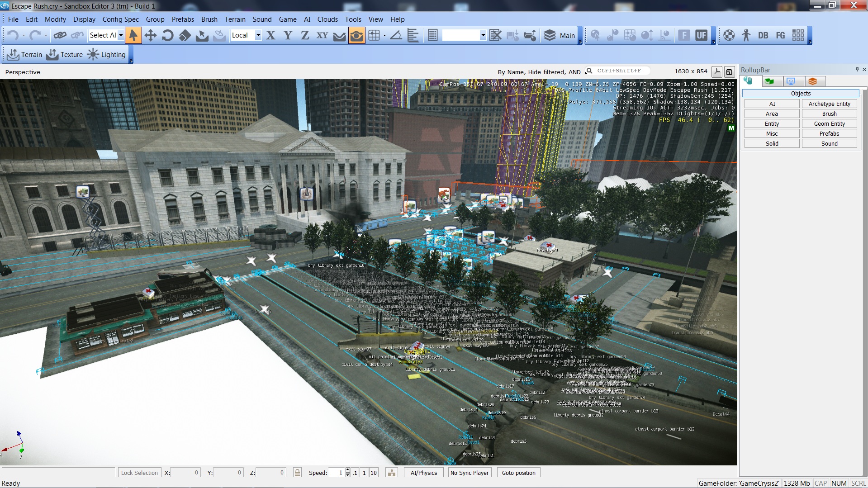This screenshot has width=868, height=488.
Task: Click the Unlink objects broken chain icon
Action: pyautogui.click(x=77, y=35)
